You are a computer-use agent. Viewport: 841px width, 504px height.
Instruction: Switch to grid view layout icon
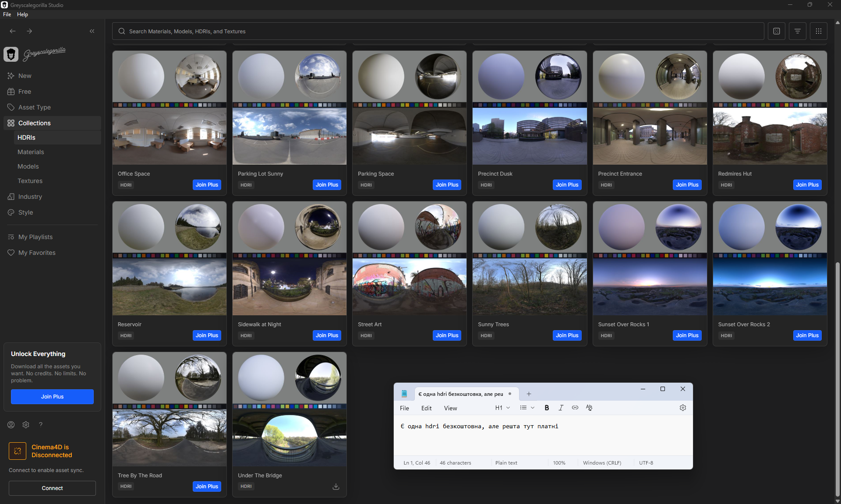818,31
